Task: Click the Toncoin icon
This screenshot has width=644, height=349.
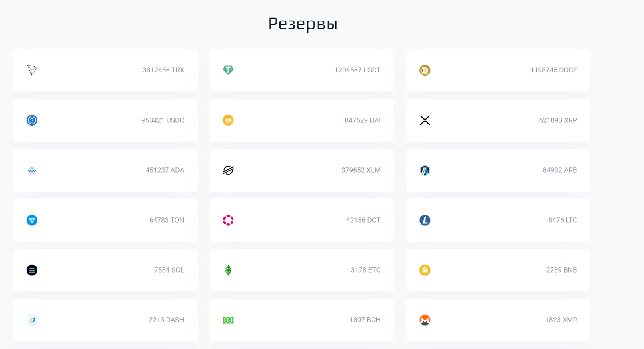Action: [32, 220]
